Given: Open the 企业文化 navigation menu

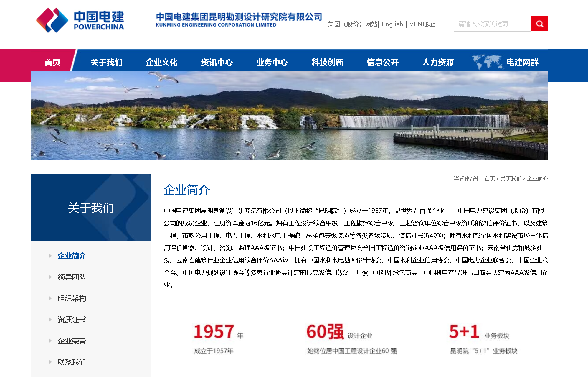Looking at the screenshot, I should click(x=162, y=62).
